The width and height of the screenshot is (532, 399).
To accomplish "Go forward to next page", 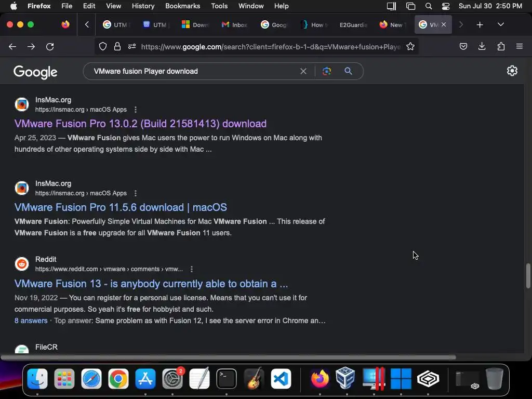I will click(x=31, y=46).
